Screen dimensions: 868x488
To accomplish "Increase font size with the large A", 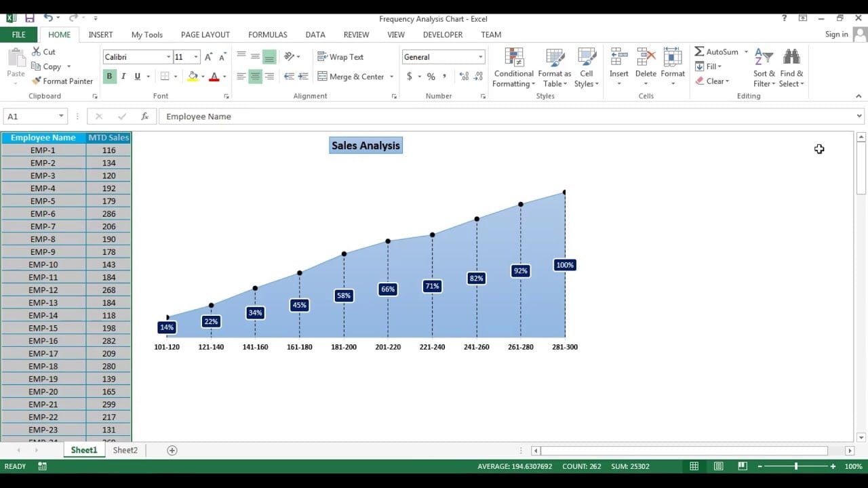I will (x=209, y=57).
